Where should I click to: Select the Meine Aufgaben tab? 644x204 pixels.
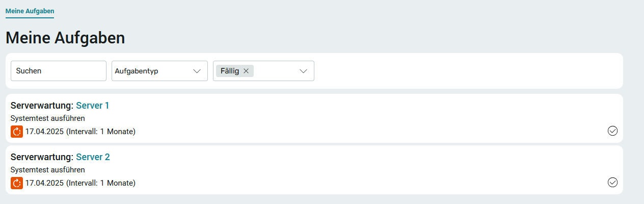click(x=30, y=11)
